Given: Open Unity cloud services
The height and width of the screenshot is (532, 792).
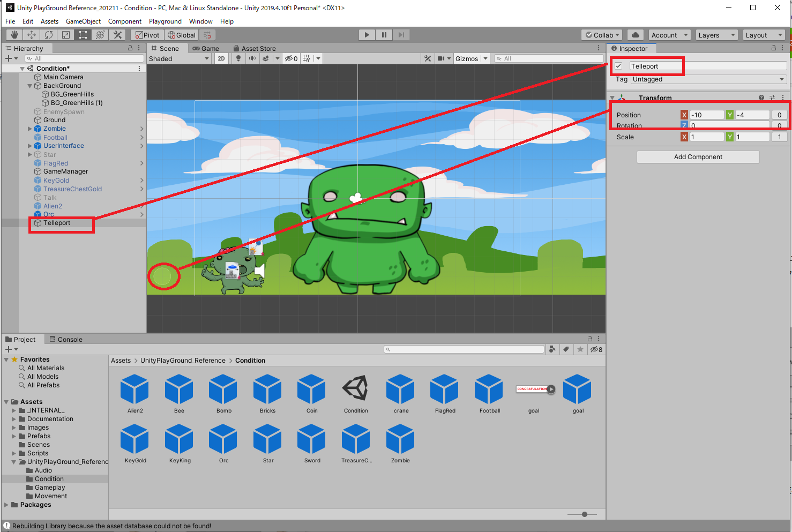Looking at the screenshot, I should [x=636, y=35].
